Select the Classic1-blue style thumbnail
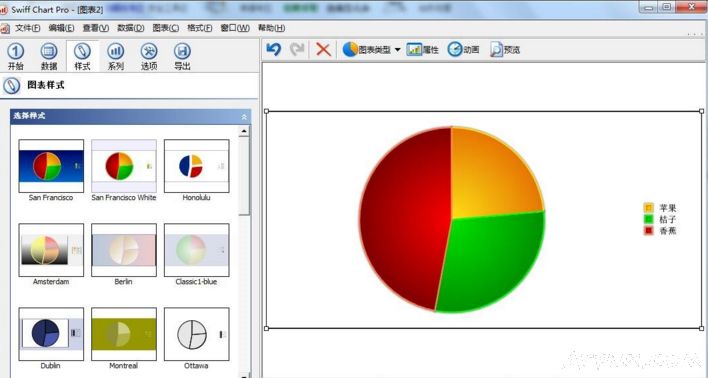 (196, 250)
